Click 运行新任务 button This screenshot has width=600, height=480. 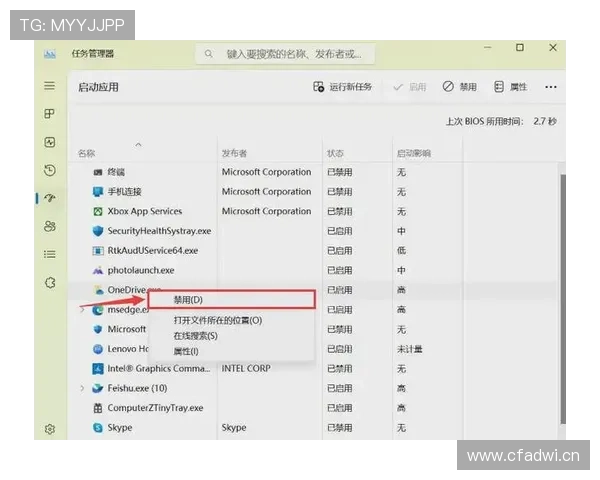click(342, 87)
